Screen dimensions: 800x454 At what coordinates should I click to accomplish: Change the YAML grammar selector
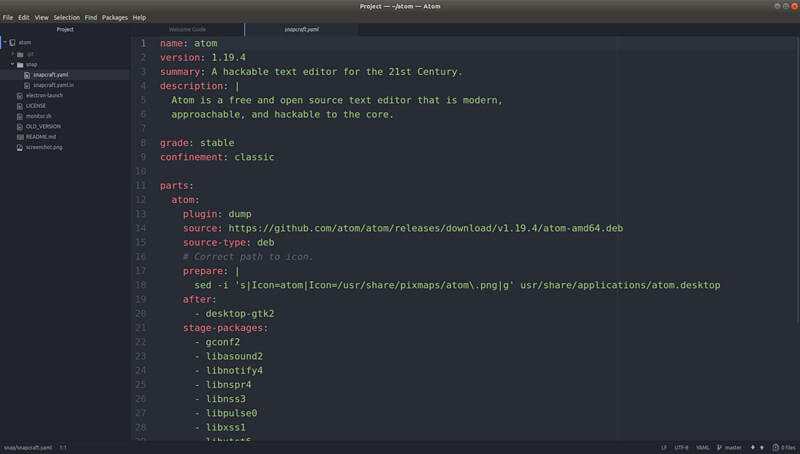pos(703,447)
